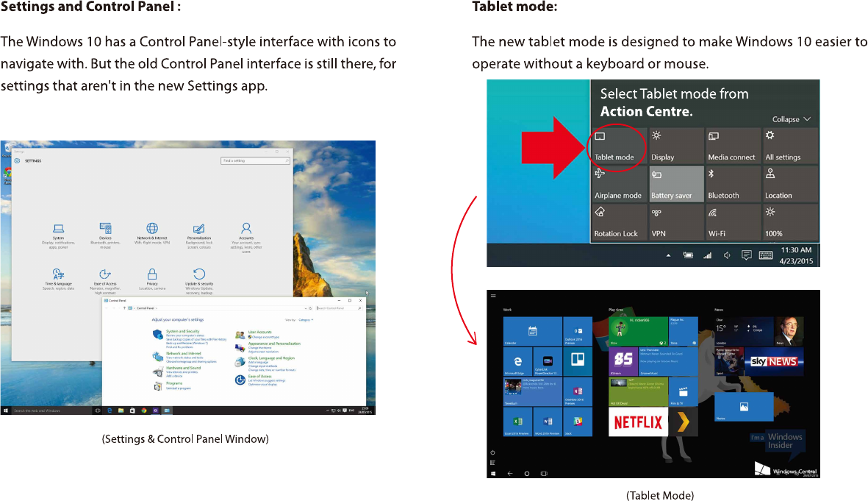Open System category in Settings window
The height and width of the screenshot is (501, 868).
58,236
